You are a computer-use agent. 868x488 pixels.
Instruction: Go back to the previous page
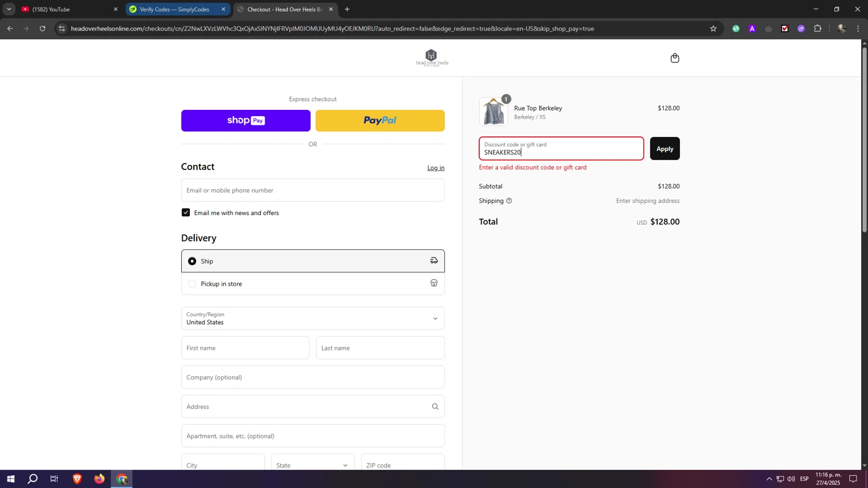pyautogui.click(x=10, y=28)
